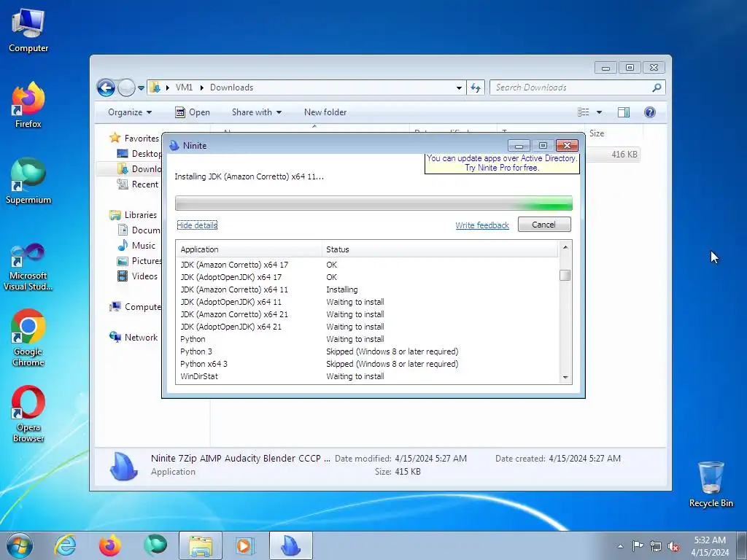Viewport: 747px width, 560px height.
Task: Open the Share with menu
Action: click(x=256, y=112)
